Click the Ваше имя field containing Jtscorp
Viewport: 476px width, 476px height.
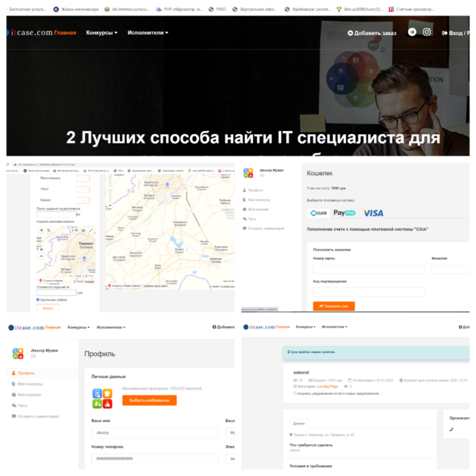(x=155, y=432)
